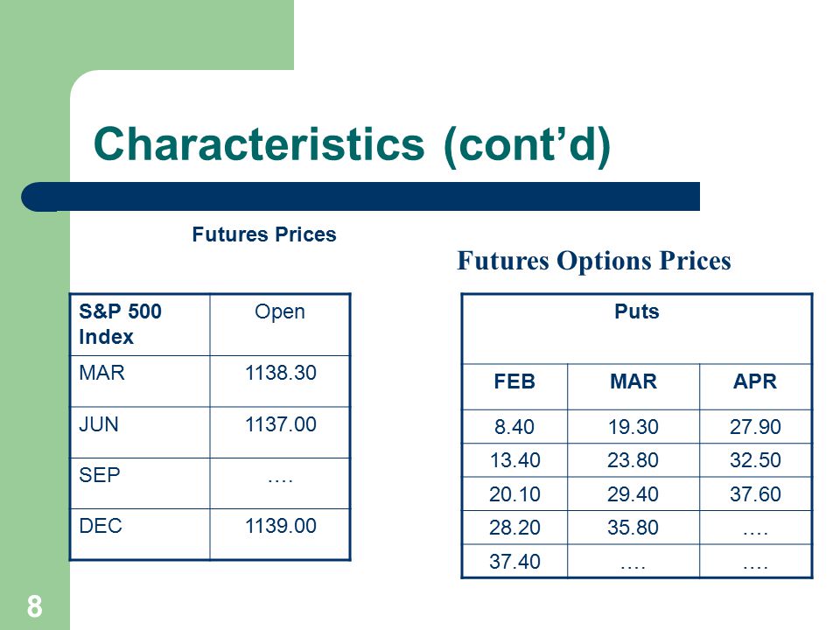Select the 8.40 FEB put price
Screen dimensions: 840x630
point(514,427)
